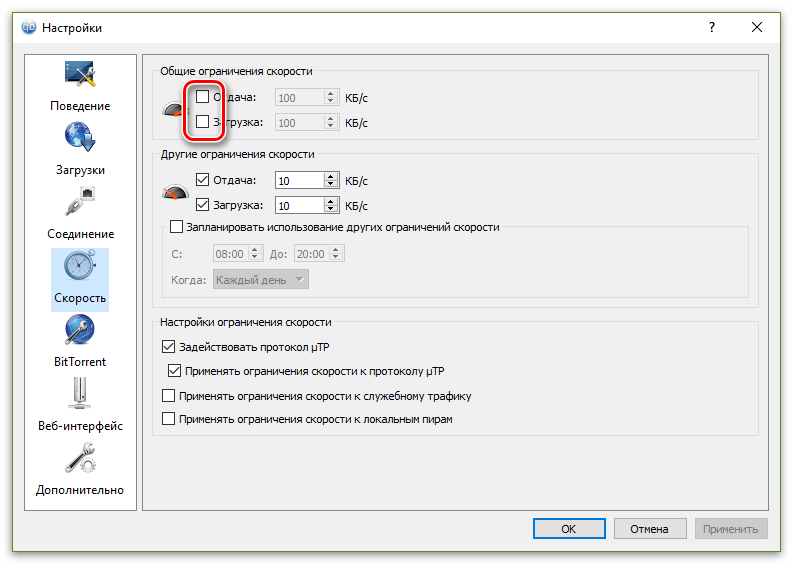Click up arrow of global Отдача spinner
Image resolution: width=793 pixels, height=564 pixels.
tap(331, 94)
